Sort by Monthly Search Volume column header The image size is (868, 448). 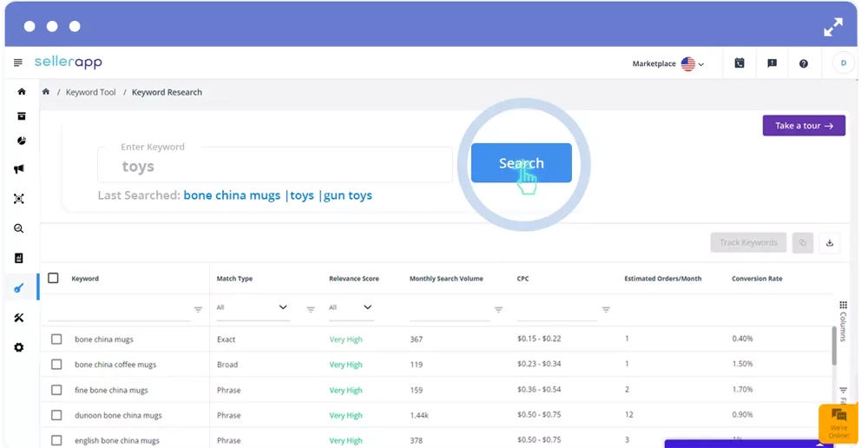click(446, 279)
